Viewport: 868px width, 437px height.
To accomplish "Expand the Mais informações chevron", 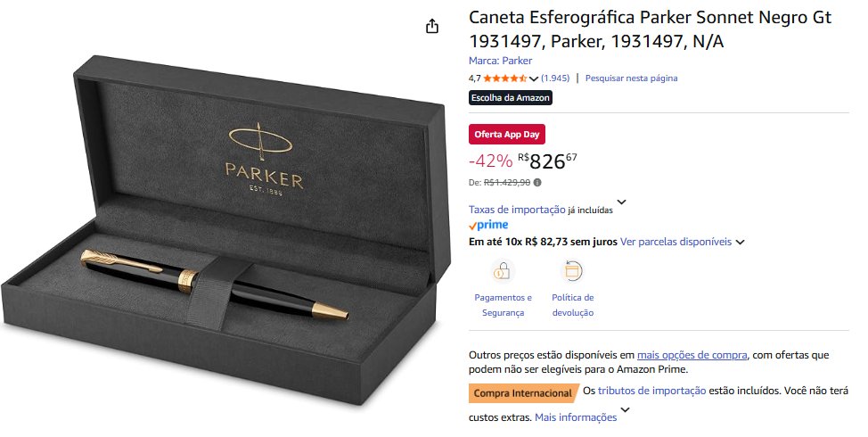I will 625,410.
